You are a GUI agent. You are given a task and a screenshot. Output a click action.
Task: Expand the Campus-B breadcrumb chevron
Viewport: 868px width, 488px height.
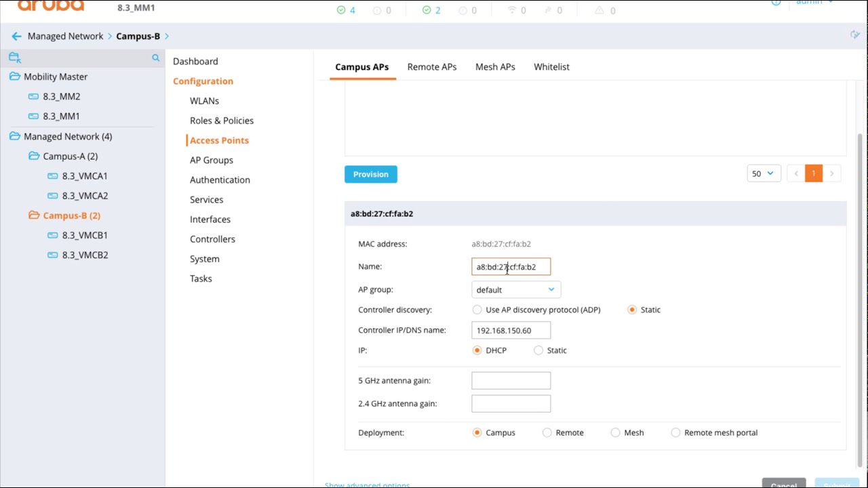click(167, 36)
